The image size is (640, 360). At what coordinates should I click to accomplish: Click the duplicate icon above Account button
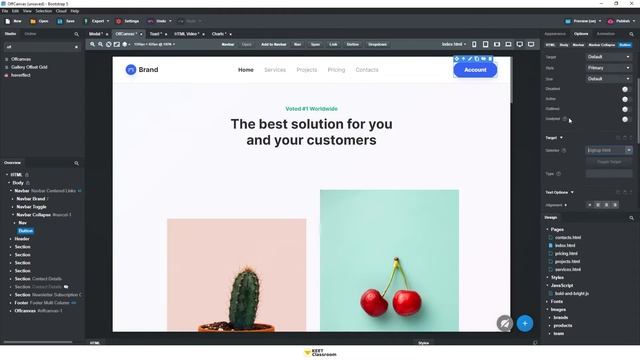click(x=477, y=59)
